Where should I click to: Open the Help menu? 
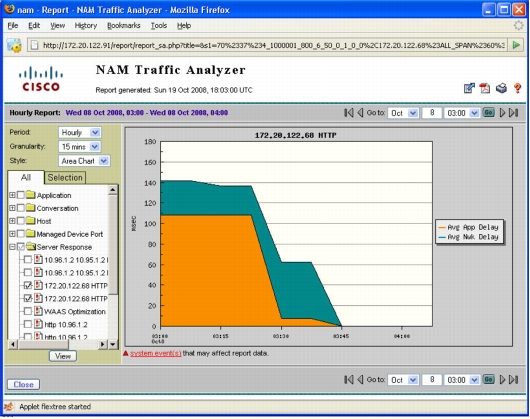tap(184, 25)
